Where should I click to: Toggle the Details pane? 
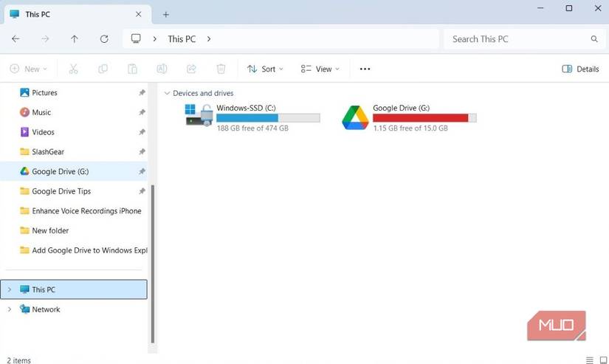click(580, 69)
